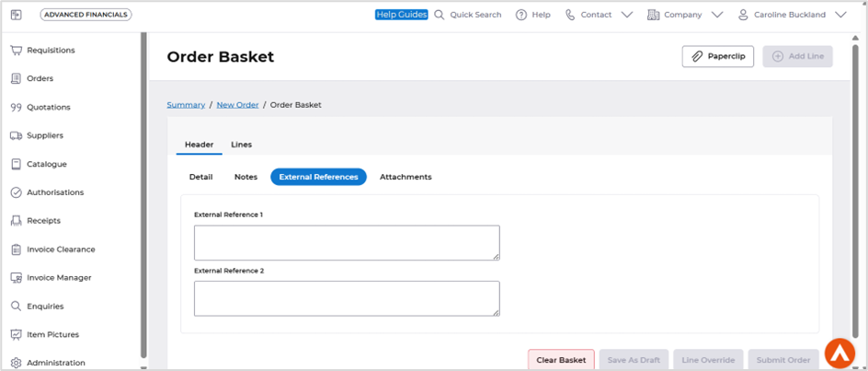Viewport: 868px width, 371px height.
Task: Open the orange Advanced logo chat bubble
Action: 839,353
